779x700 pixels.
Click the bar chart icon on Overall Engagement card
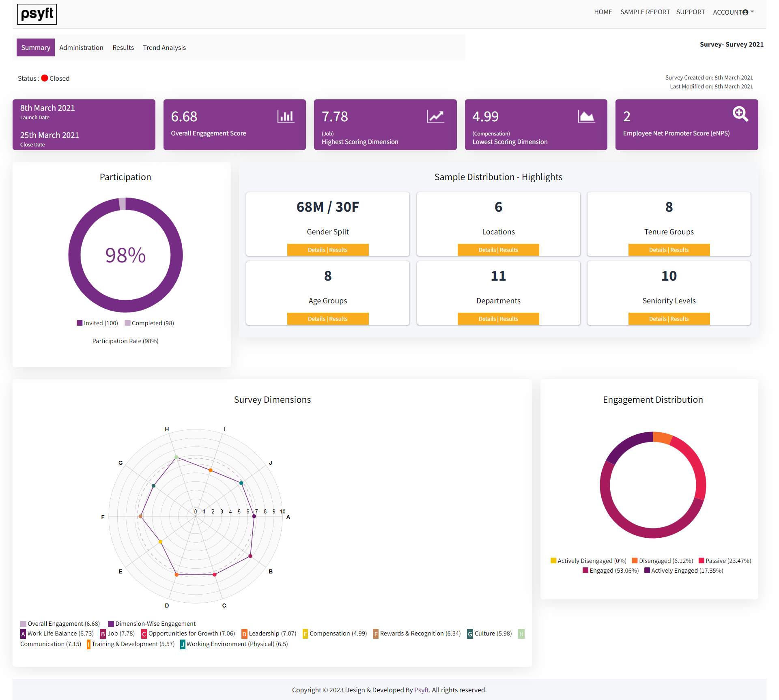[x=285, y=117]
